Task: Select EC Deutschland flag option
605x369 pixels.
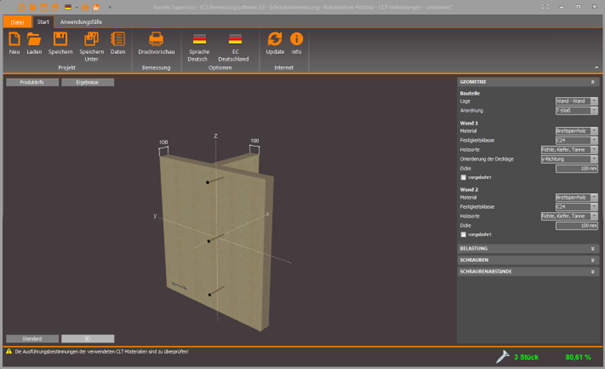Action: click(x=235, y=39)
